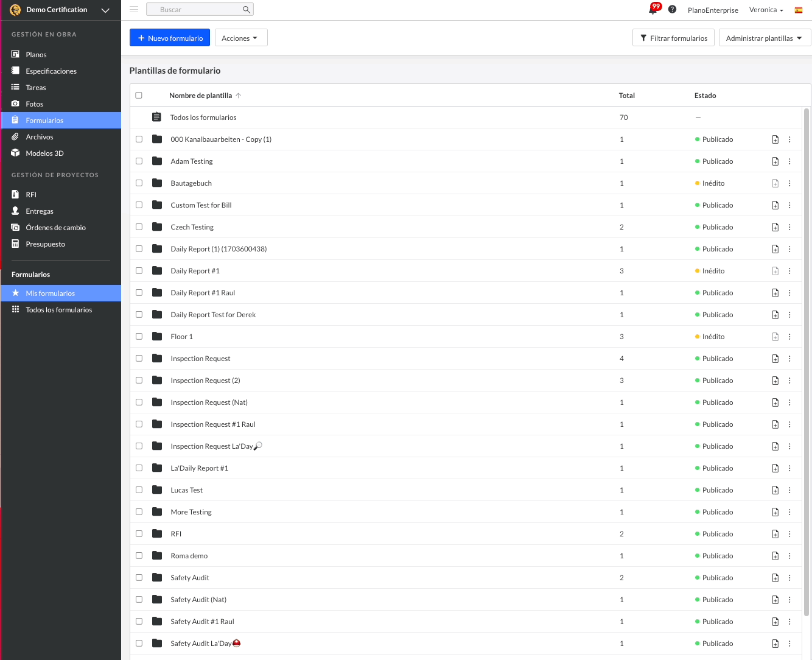Image resolution: width=812 pixels, height=660 pixels.
Task: Open the Administrar plantillas dropdown
Action: point(765,38)
